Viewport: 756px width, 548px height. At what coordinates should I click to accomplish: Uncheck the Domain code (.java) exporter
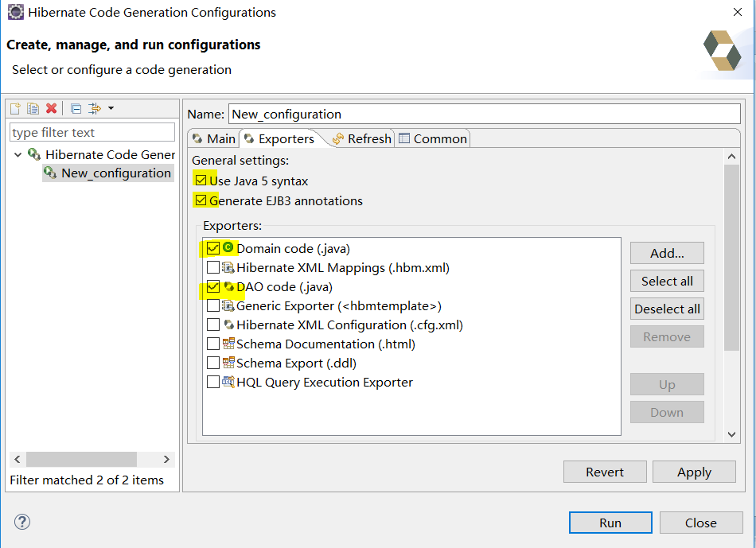(212, 247)
